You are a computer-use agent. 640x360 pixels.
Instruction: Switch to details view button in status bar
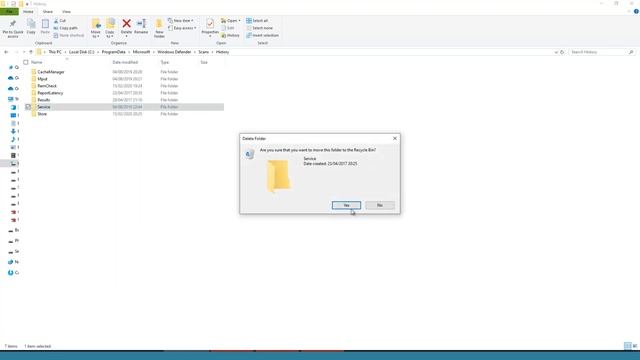(x=628, y=346)
